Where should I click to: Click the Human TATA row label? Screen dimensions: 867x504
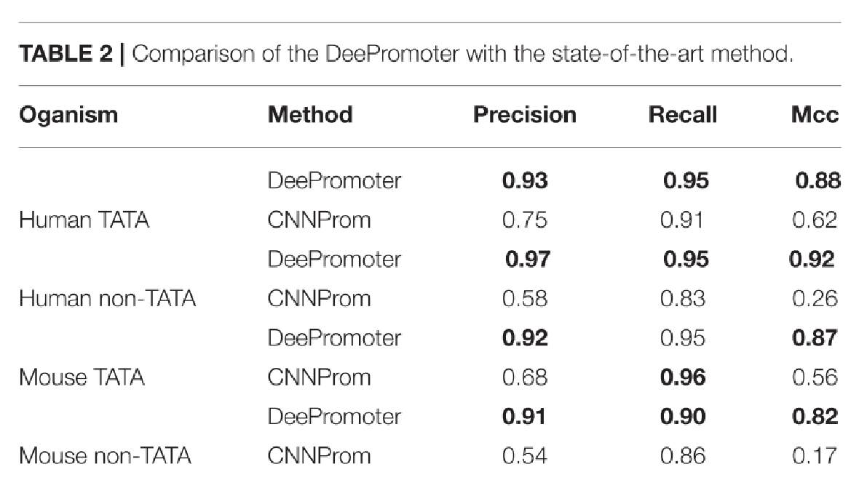pyautogui.click(x=84, y=220)
